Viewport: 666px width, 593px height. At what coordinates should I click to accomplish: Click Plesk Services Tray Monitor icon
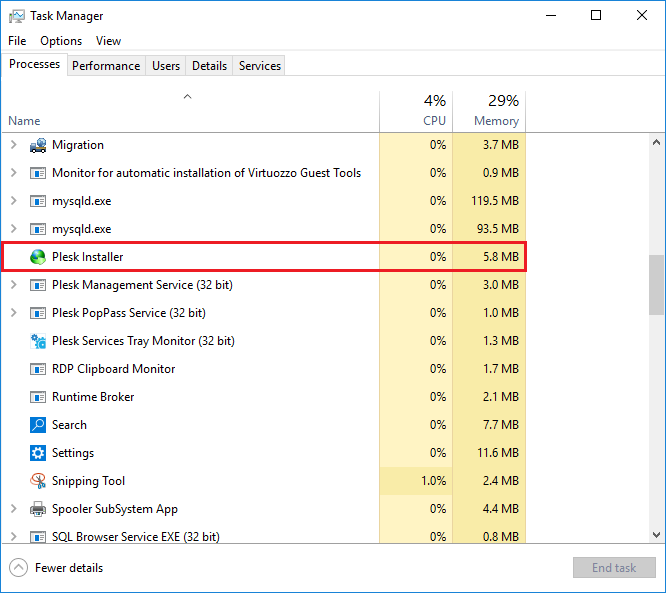[x=38, y=341]
